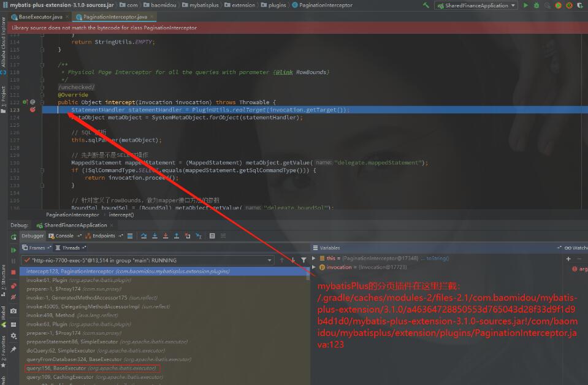Select the query:109, CachingExecutor frame
The height and width of the screenshot is (385, 588).
164,377
